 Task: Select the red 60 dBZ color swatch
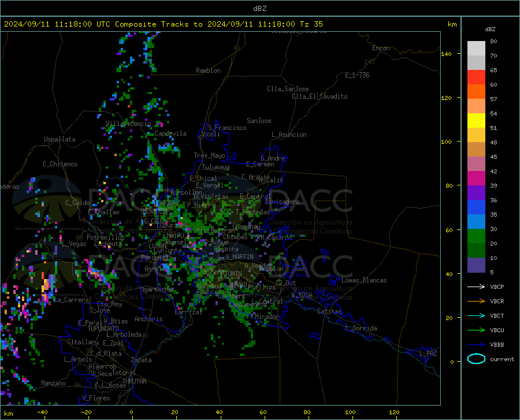tap(476, 77)
